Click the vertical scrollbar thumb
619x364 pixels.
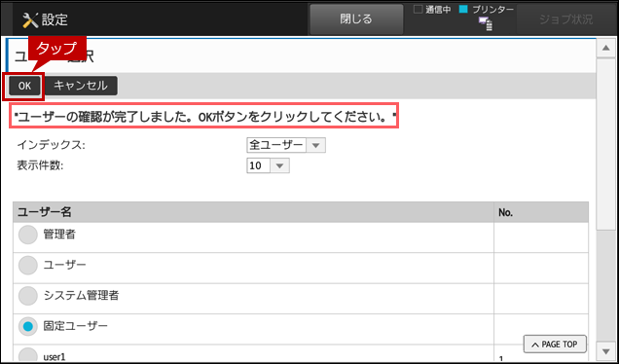(605, 144)
